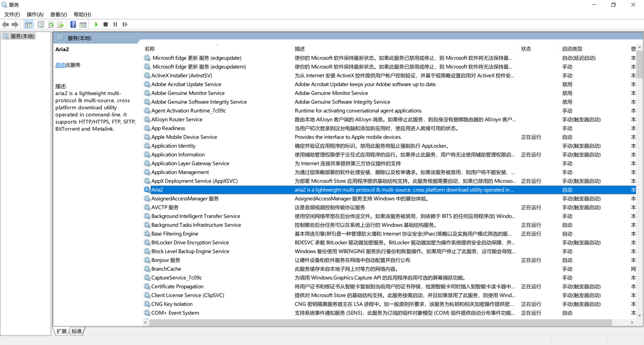Open the 帮助(H) menu
Screen dimensions: 644x345
(82, 14)
